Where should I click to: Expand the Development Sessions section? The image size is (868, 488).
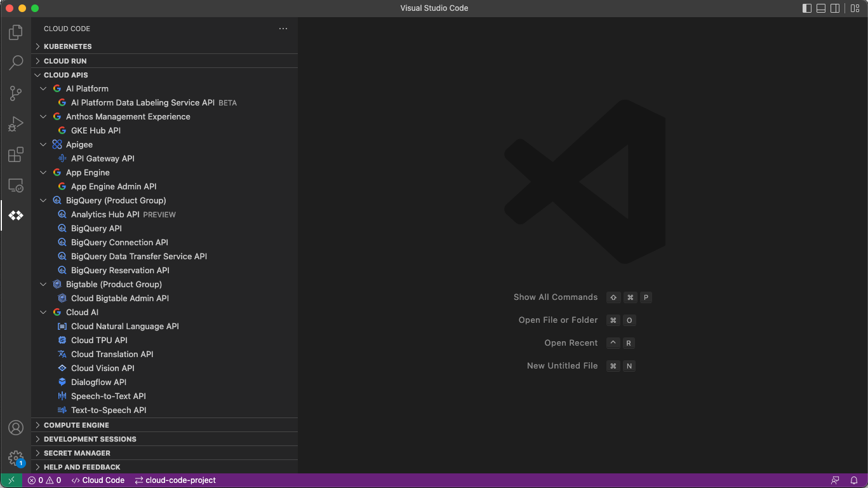(164, 439)
